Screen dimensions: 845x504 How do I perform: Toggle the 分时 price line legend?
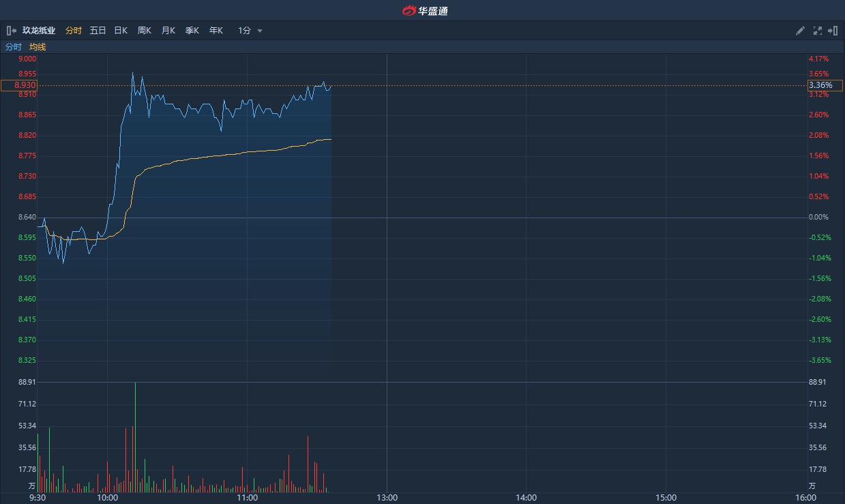[x=14, y=47]
